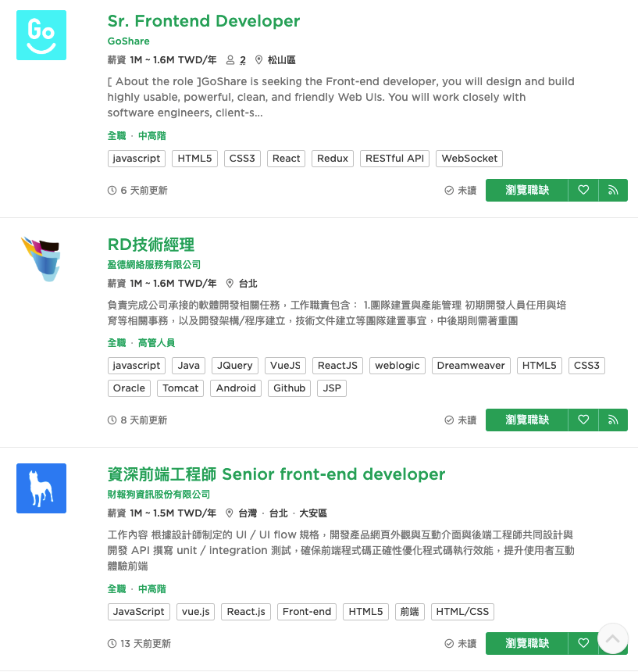Select the weblogic skill tag
The image size is (638, 672).
pyautogui.click(x=397, y=366)
